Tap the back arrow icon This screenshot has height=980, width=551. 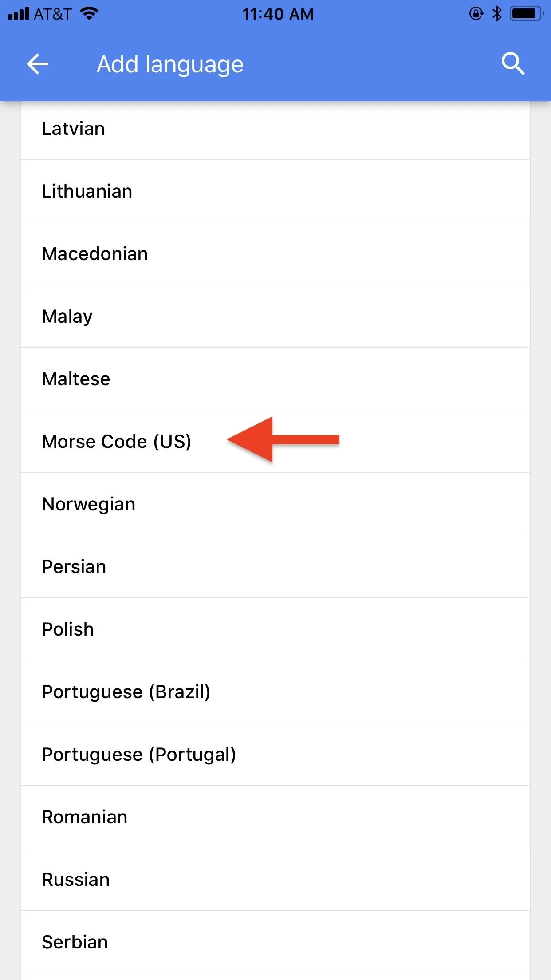click(37, 64)
